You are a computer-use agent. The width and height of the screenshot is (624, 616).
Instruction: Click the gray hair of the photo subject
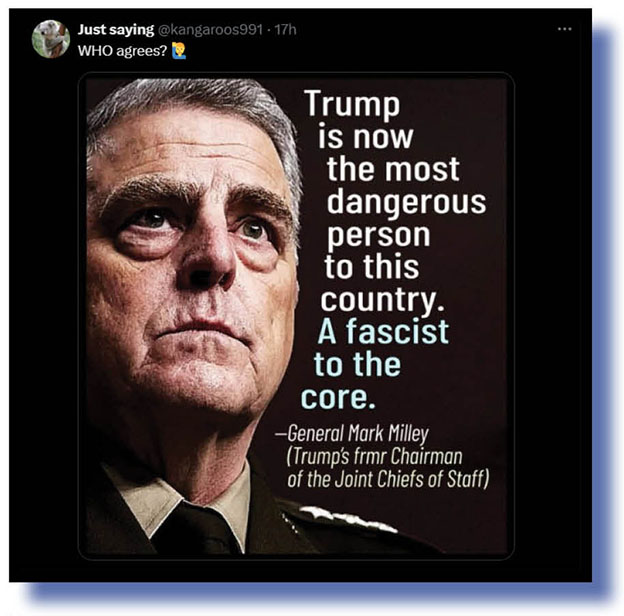click(191, 97)
